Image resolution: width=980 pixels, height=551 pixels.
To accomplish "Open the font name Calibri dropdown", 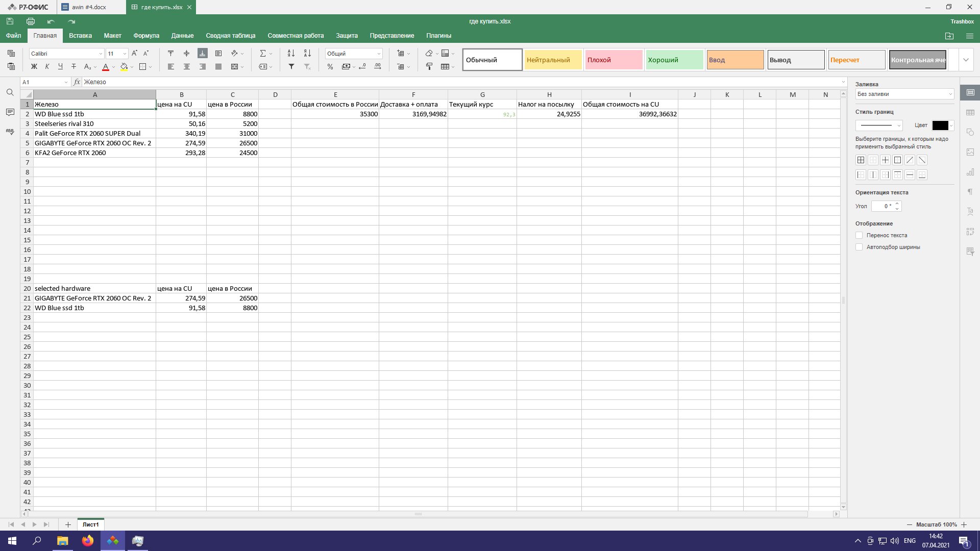I will click(x=101, y=54).
